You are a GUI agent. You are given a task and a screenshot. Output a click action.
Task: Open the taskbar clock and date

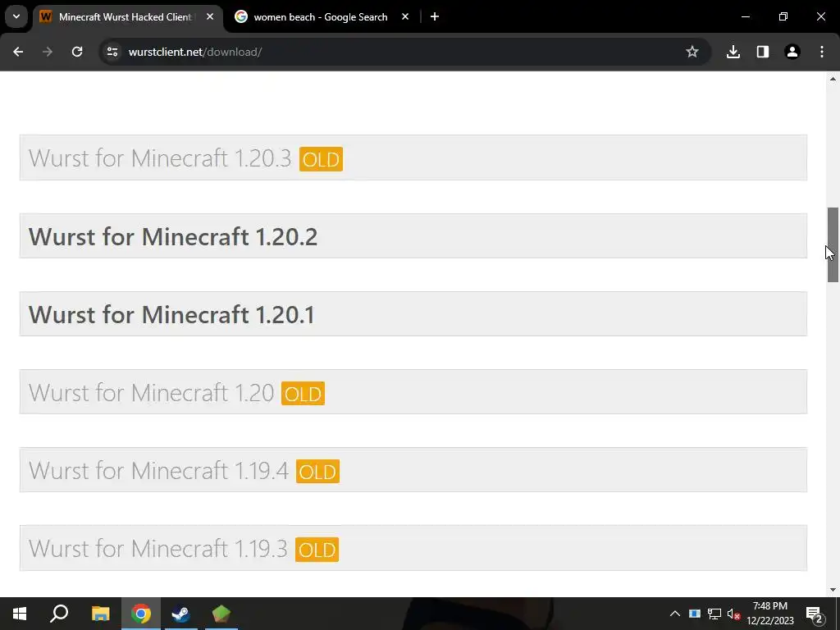click(770, 614)
